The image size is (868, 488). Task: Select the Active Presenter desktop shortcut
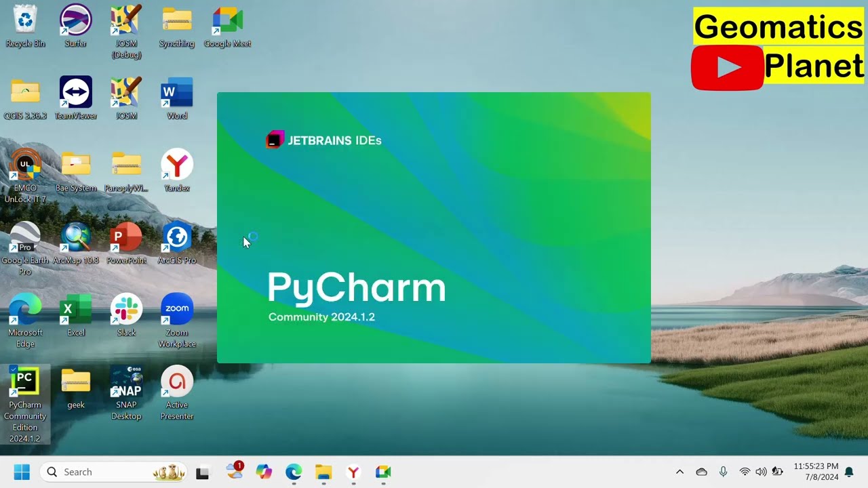tap(177, 393)
